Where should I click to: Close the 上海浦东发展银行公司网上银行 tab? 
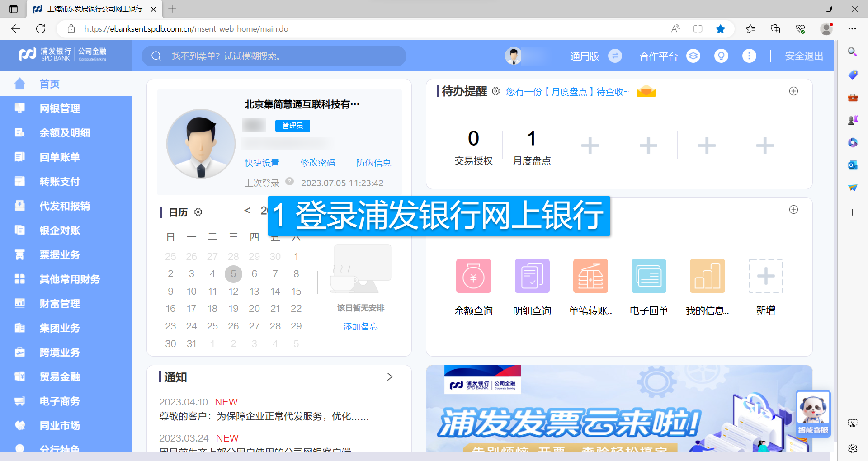tap(153, 9)
